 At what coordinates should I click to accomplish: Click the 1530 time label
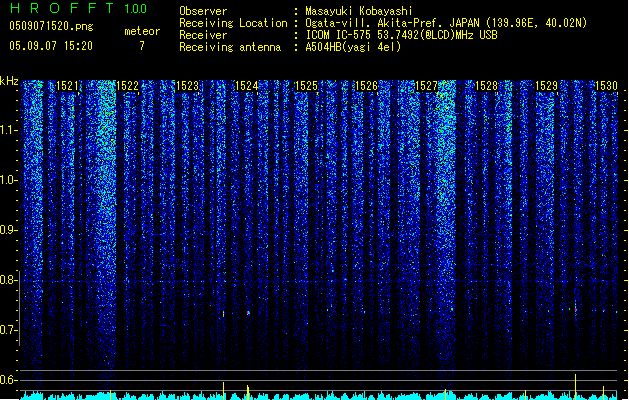point(606,85)
